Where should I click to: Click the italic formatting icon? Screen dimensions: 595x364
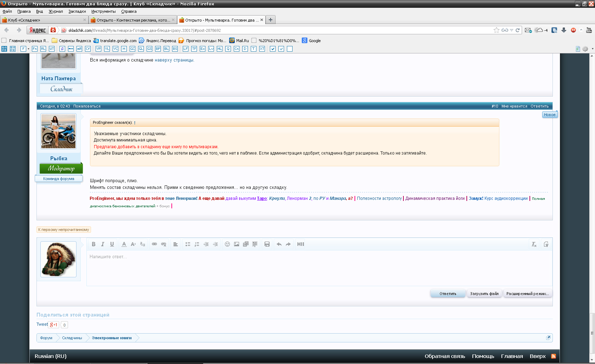pos(103,244)
